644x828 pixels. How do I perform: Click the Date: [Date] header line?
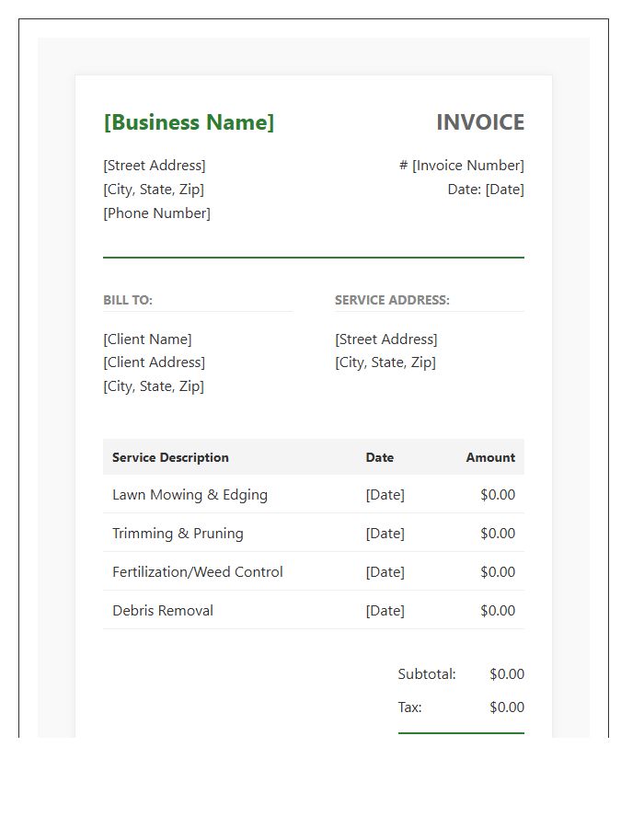pyautogui.click(x=486, y=189)
